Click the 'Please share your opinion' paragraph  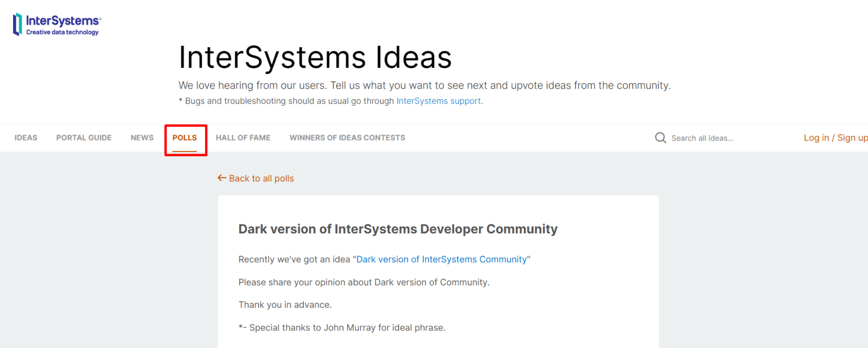[x=363, y=282]
